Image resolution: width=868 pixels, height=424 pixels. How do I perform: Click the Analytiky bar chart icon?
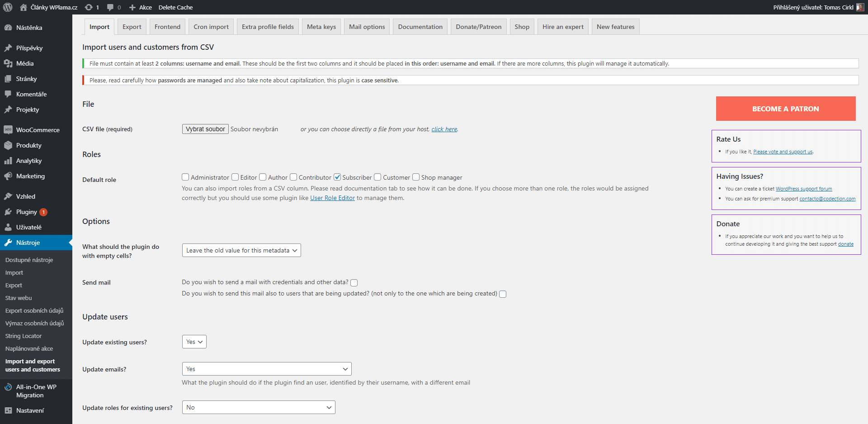[8, 161]
